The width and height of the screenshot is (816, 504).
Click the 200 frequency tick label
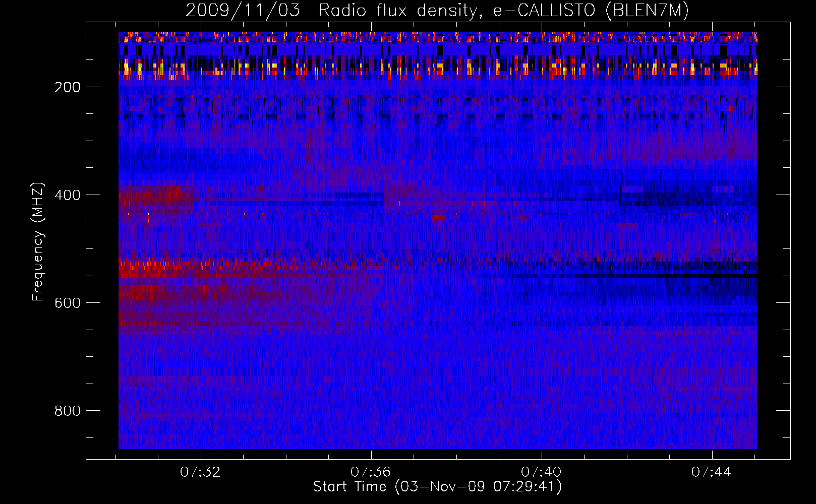tap(68, 87)
